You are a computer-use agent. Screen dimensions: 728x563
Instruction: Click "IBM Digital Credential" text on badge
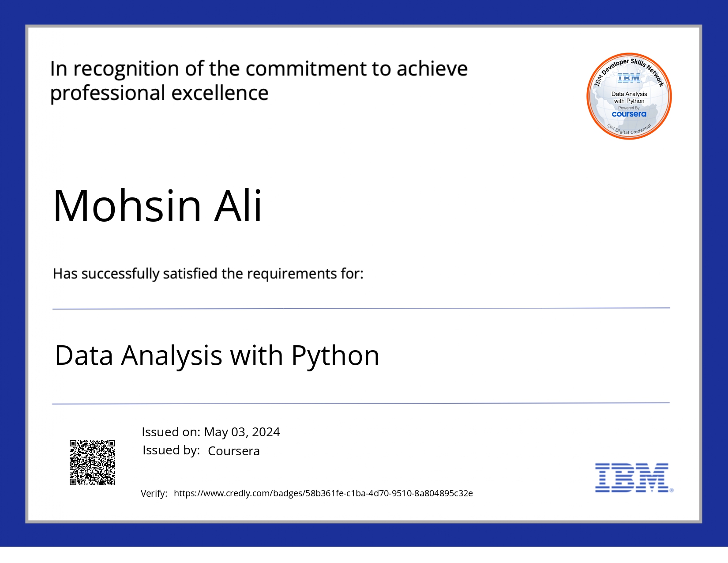[x=629, y=130]
